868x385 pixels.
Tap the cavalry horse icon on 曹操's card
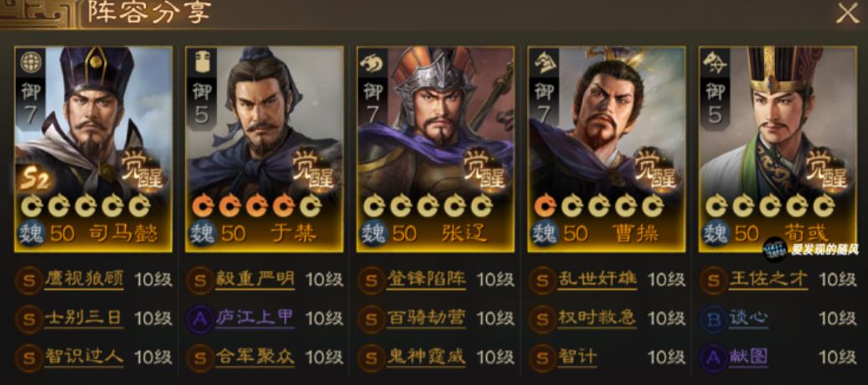(x=544, y=63)
